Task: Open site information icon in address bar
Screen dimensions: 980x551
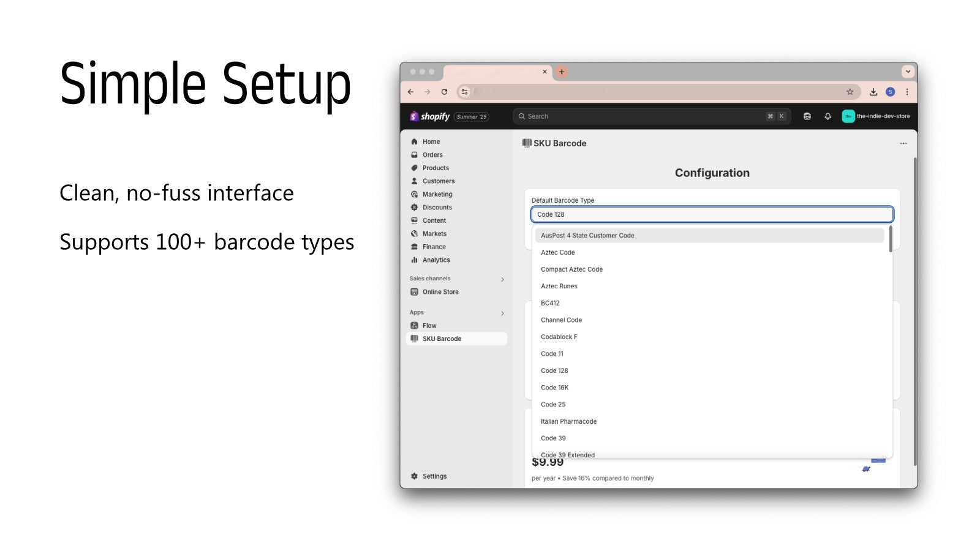Action: [x=464, y=92]
